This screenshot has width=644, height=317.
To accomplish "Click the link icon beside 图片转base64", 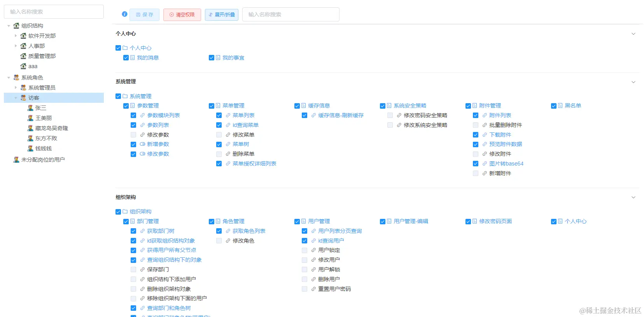I will [x=485, y=164].
